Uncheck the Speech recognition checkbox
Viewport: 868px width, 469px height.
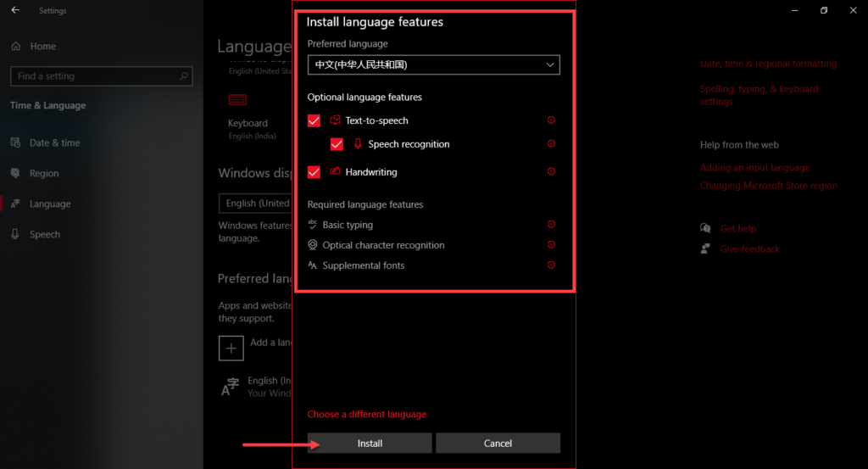coord(337,144)
